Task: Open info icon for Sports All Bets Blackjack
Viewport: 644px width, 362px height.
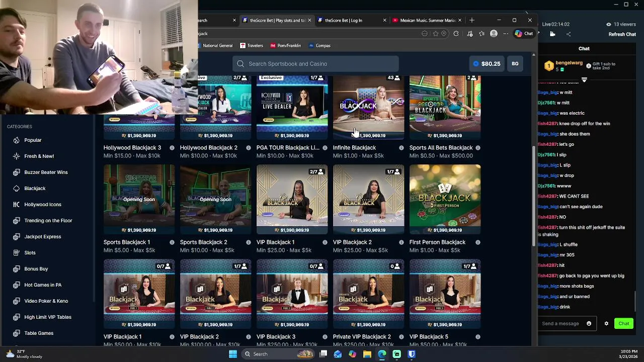Action: click(478, 148)
